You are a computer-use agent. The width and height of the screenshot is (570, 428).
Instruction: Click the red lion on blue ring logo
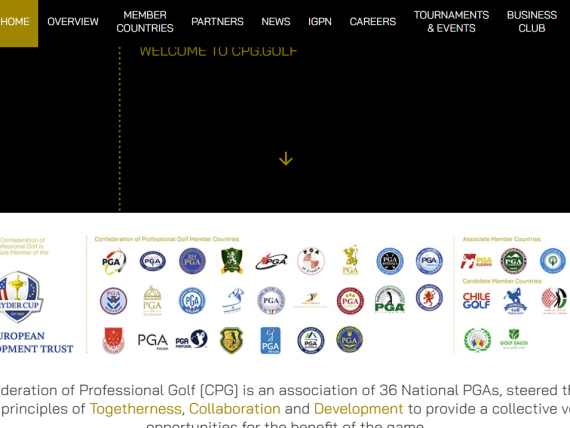click(429, 298)
